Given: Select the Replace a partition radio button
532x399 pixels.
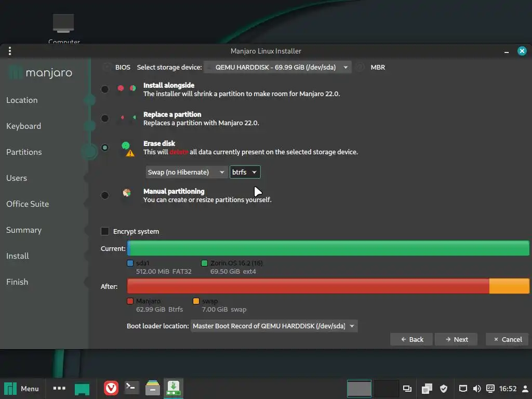Looking at the screenshot, I should 105,118.
